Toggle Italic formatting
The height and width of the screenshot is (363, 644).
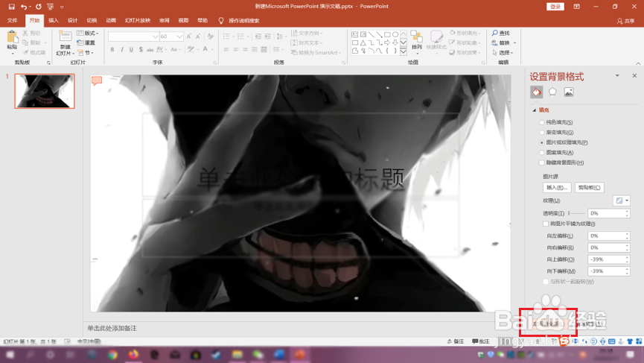click(122, 49)
